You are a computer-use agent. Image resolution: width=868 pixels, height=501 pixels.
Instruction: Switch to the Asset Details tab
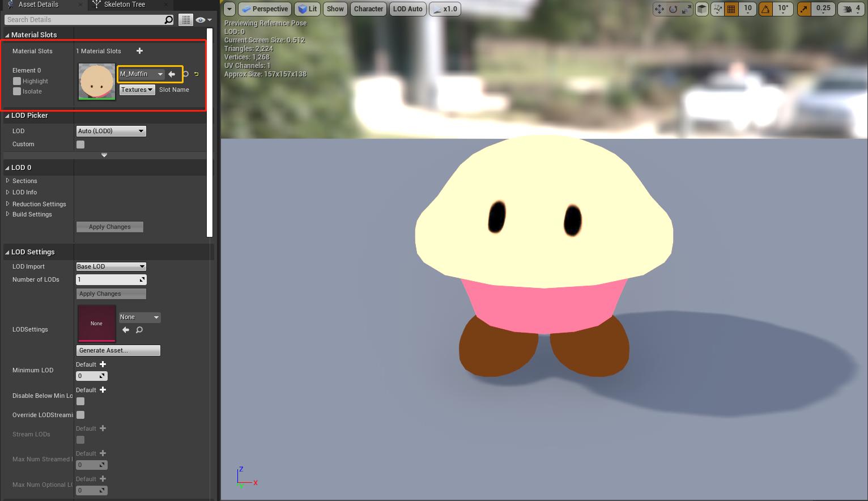(x=38, y=5)
